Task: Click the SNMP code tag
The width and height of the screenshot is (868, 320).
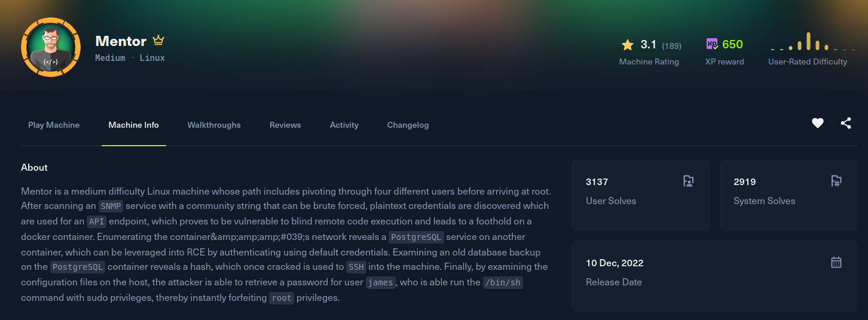Action: point(111,206)
